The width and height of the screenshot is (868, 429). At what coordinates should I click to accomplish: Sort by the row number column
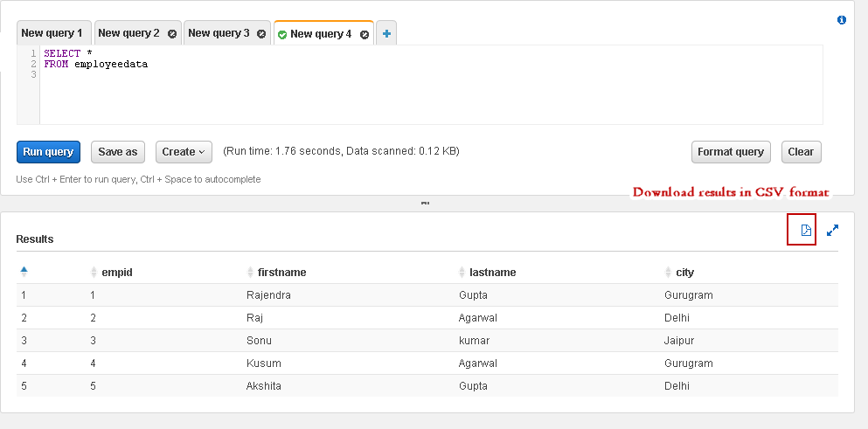coord(24,273)
